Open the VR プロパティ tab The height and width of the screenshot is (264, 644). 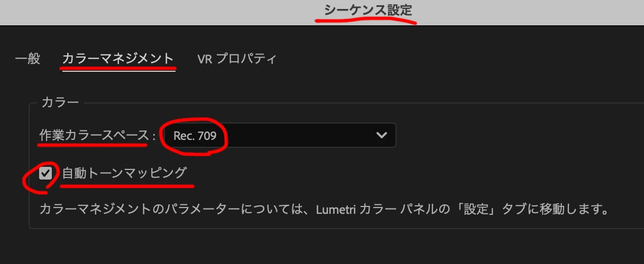coord(237,59)
